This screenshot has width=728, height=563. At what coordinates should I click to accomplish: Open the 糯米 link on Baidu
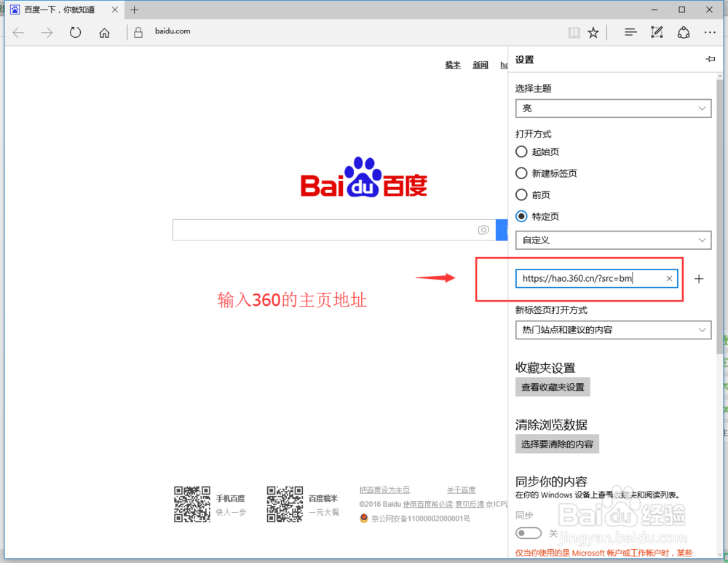(453, 65)
